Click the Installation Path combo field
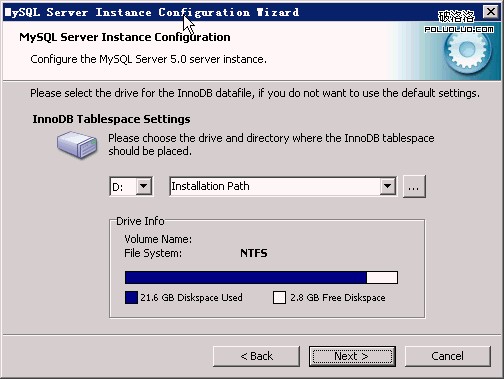Viewport: 504px width, 379px height. tap(283, 186)
